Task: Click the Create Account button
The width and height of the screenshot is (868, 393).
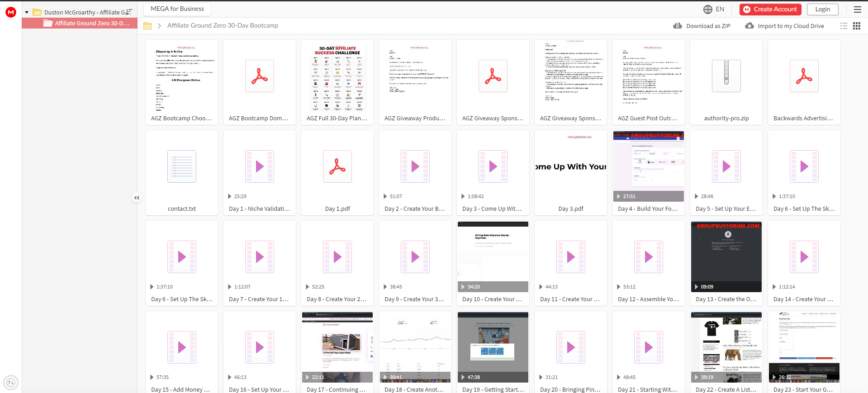Action: pos(770,9)
